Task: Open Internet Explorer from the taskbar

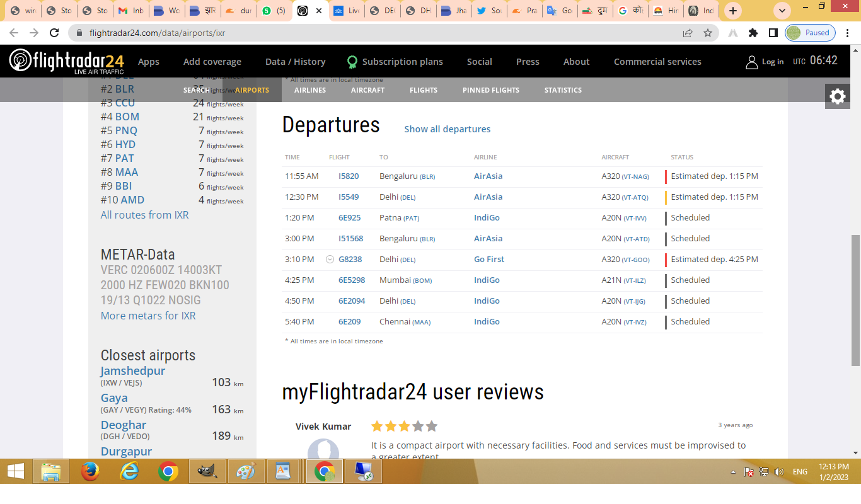Action: point(129,471)
